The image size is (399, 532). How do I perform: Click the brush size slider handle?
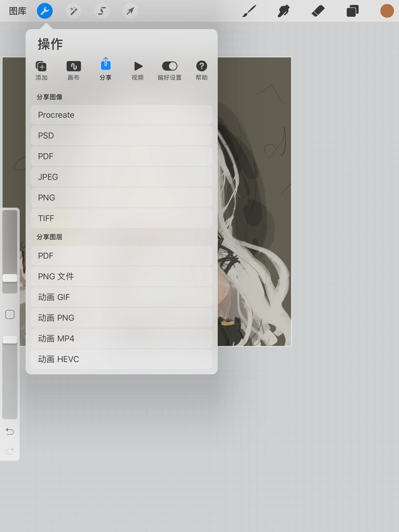[x=10, y=278]
